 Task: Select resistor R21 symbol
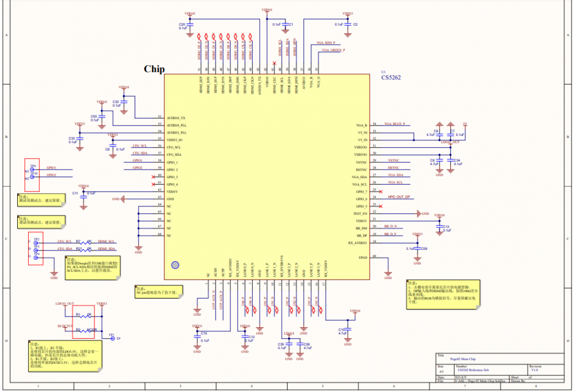click(86, 250)
